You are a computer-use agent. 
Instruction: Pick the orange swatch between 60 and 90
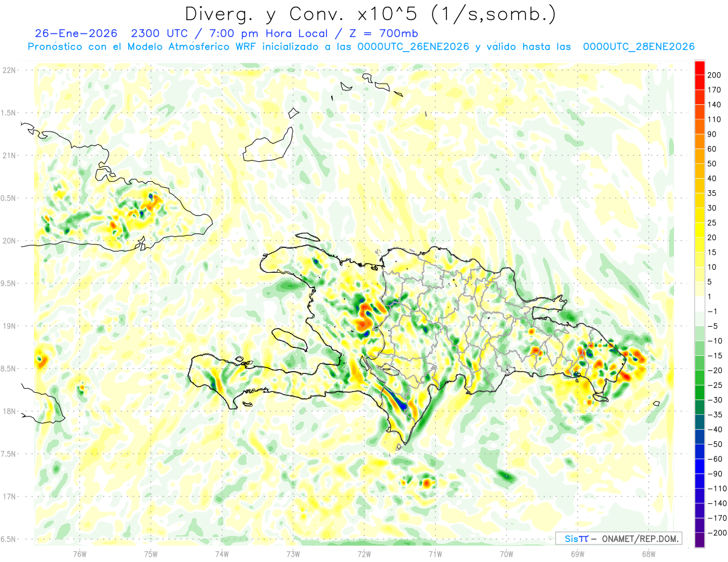pyautogui.click(x=699, y=141)
